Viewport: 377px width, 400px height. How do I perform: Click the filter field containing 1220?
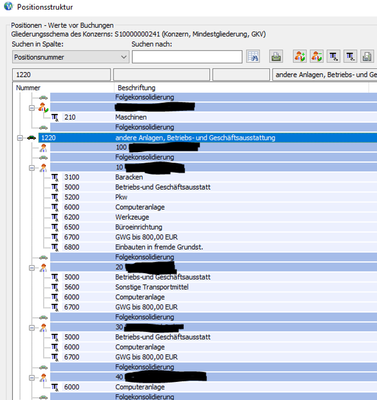point(61,75)
